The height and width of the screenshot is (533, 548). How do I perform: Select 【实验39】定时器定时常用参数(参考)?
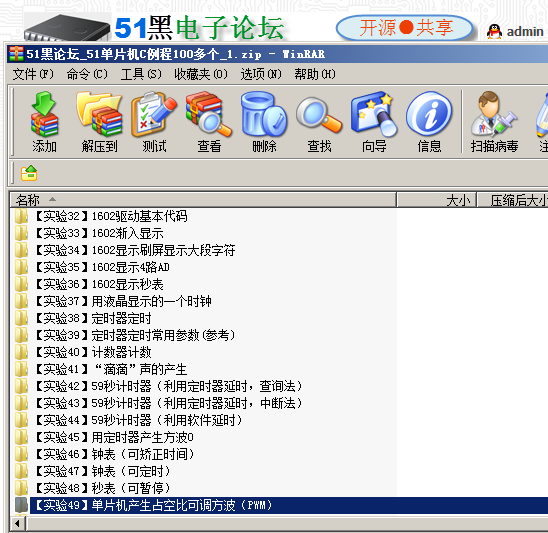135,335
